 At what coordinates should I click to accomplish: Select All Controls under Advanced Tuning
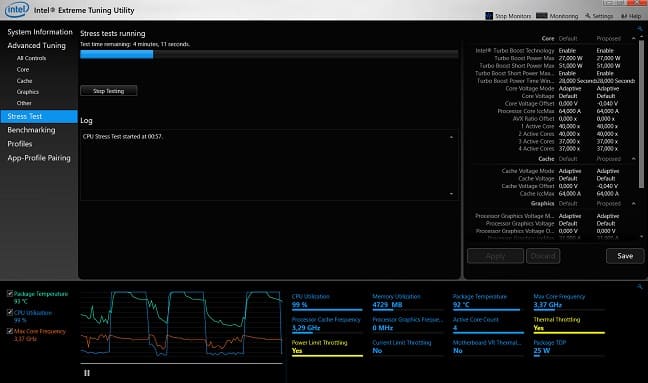click(x=31, y=58)
